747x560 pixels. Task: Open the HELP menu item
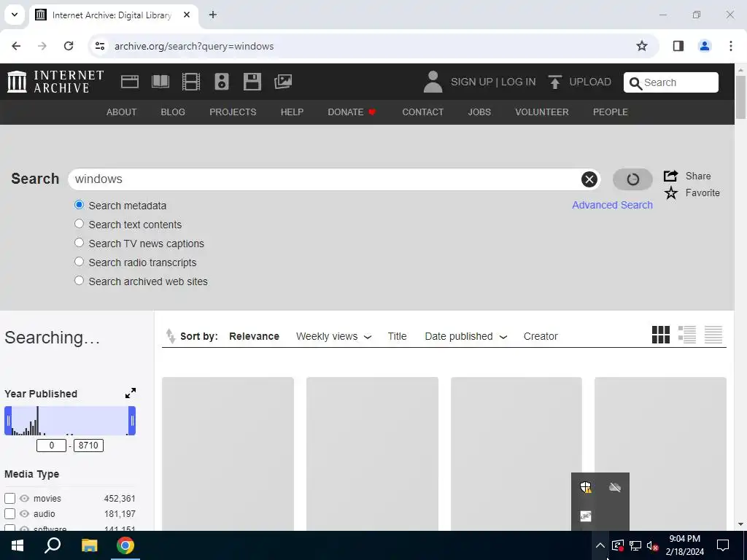[x=292, y=112]
